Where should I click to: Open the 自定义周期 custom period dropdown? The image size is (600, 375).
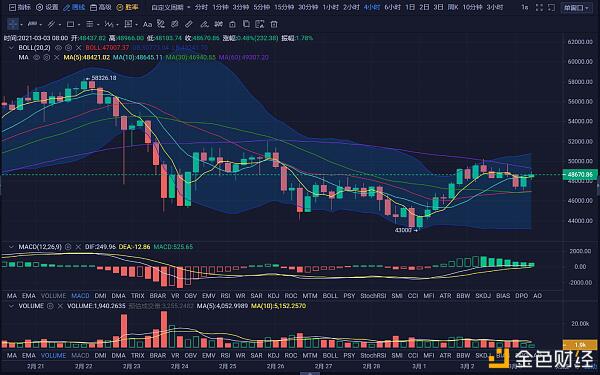point(171,7)
